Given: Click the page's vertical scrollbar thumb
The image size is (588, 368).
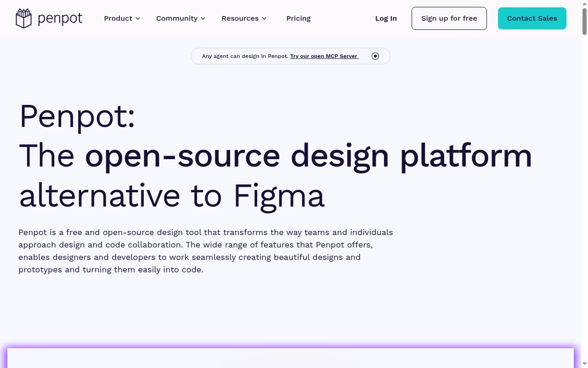Looking at the screenshot, I should click(x=584, y=21).
